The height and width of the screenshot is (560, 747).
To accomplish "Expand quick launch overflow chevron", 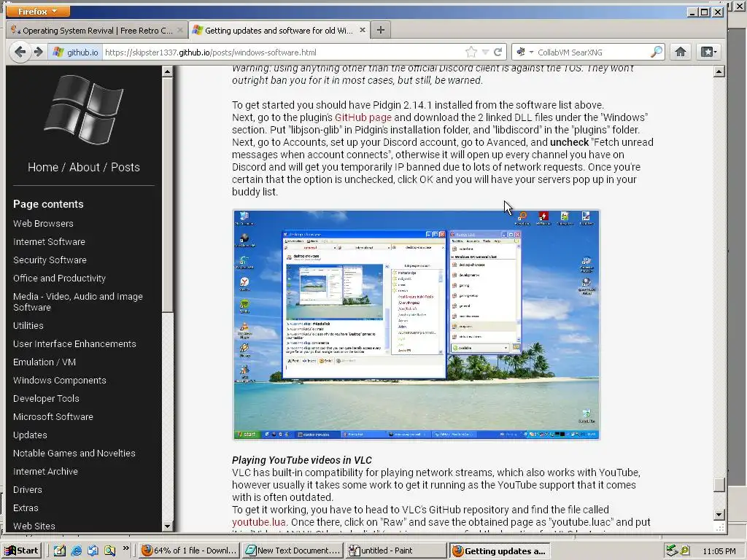I will point(125,549).
